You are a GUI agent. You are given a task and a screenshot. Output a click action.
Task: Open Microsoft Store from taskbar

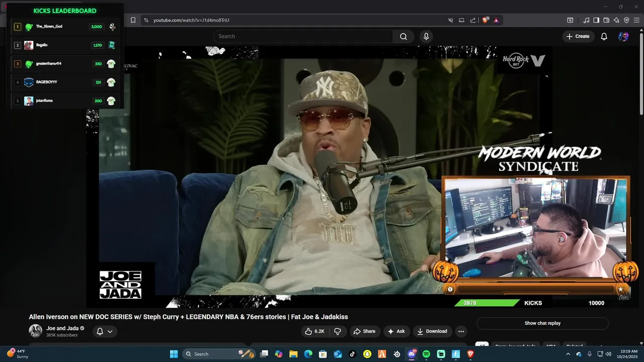pyautogui.click(x=323, y=354)
